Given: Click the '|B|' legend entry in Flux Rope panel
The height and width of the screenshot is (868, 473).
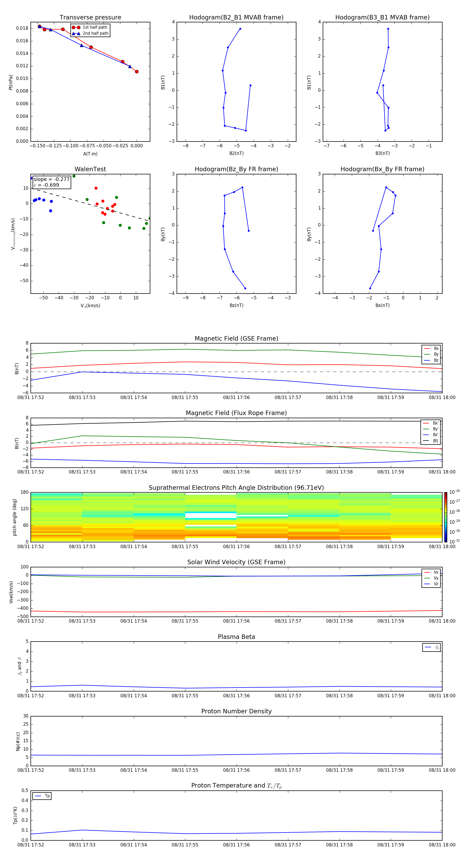Looking at the screenshot, I should [x=431, y=441].
